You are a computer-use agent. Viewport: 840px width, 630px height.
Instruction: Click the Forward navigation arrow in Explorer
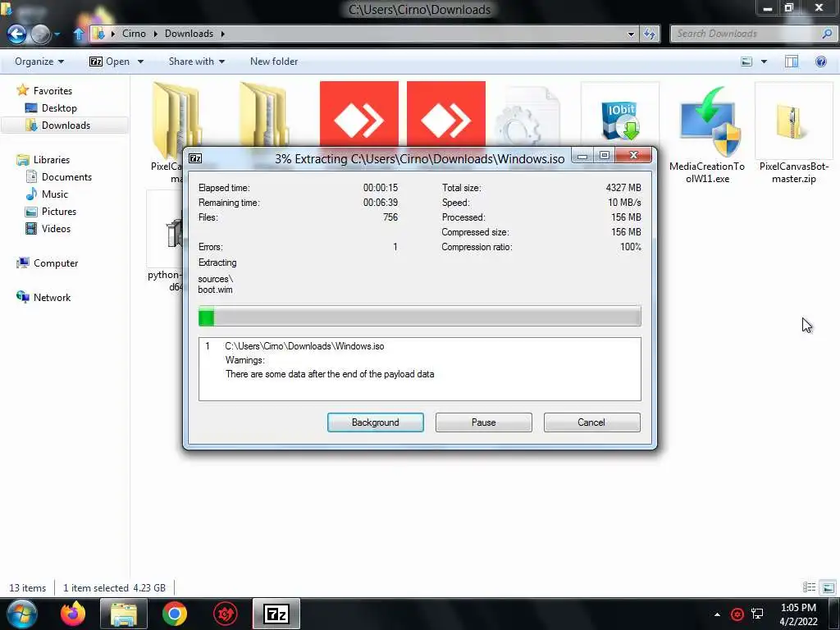coord(41,34)
